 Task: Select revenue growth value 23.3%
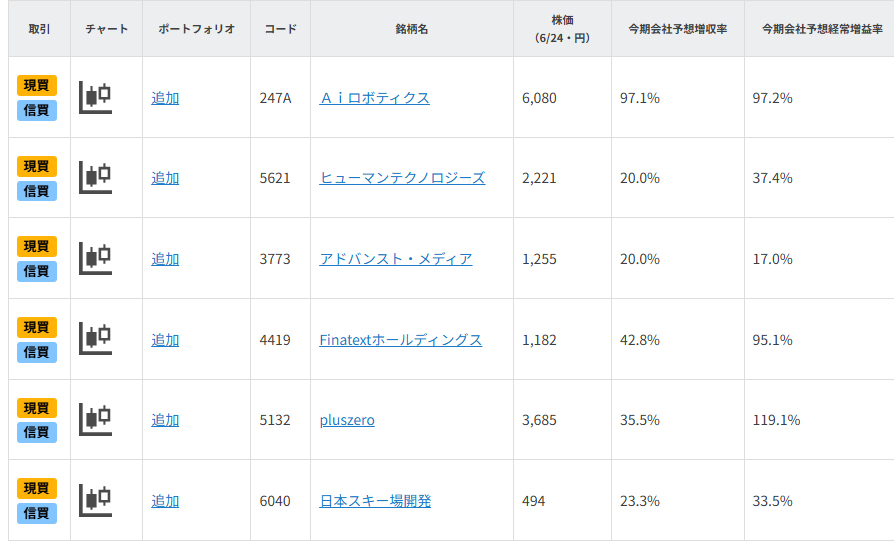(x=640, y=501)
